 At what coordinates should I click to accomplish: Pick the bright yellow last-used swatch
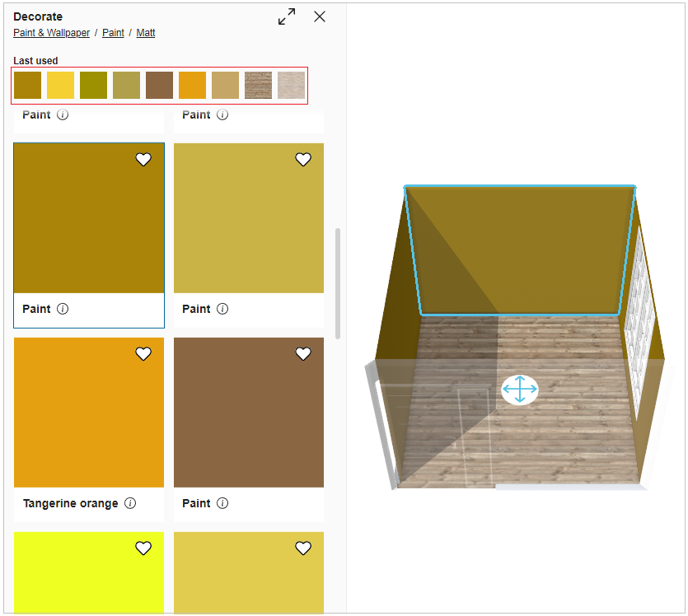[60, 86]
